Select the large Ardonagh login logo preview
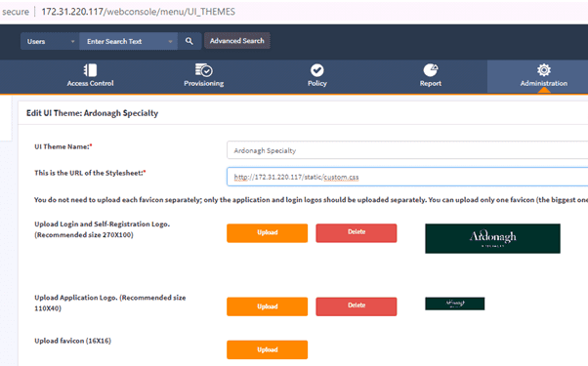The height and width of the screenshot is (366, 588). pos(492,238)
